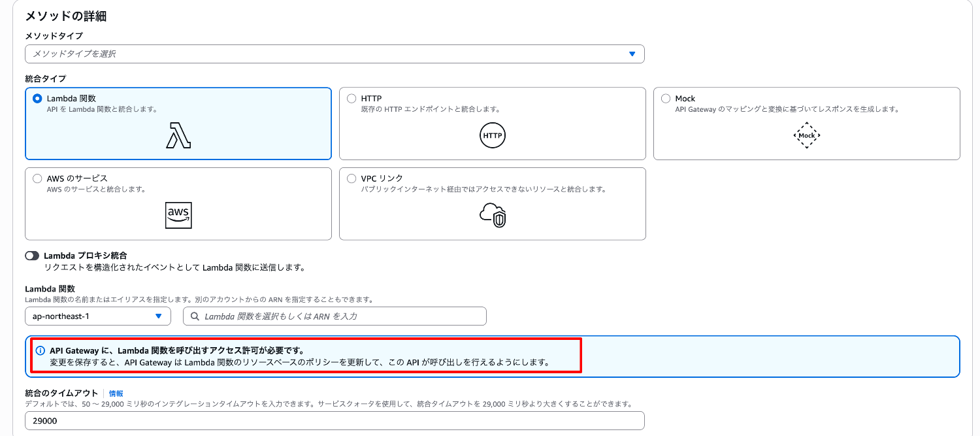The height and width of the screenshot is (436, 980).
Task: Select the Lambda 関数 integration radio button
Action: [x=37, y=99]
